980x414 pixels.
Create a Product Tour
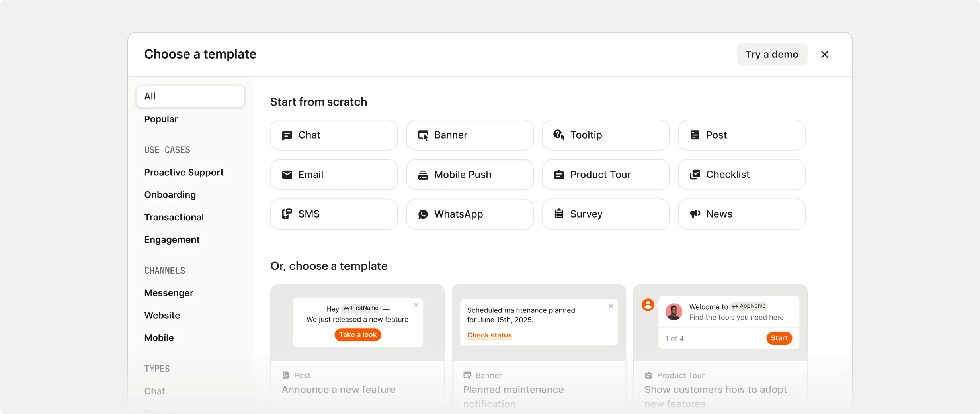tap(605, 175)
